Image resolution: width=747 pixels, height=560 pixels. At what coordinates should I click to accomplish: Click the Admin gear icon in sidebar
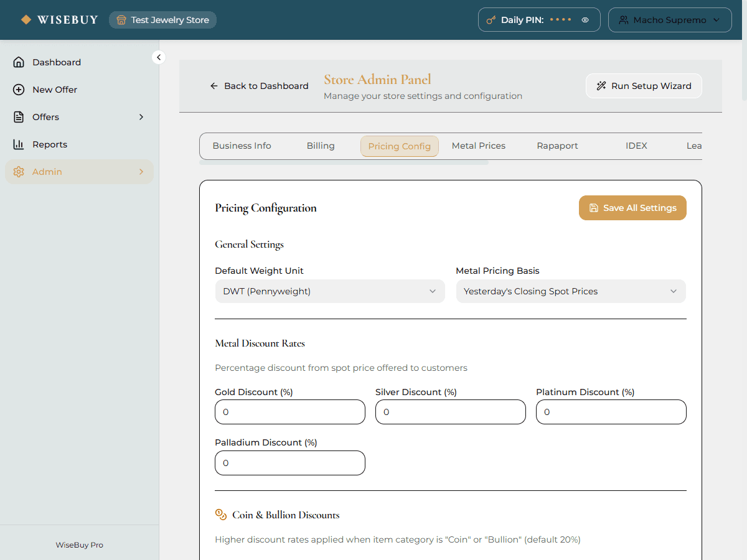[x=19, y=171]
